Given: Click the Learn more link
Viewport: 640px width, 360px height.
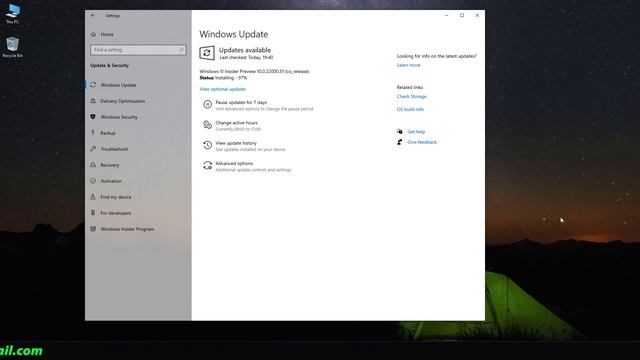Looking at the screenshot, I should coord(408,65).
